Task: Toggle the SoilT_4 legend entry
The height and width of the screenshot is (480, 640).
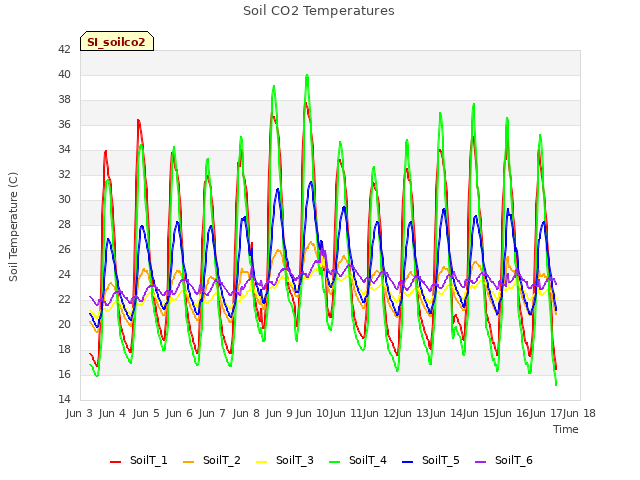Action: click(358, 460)
